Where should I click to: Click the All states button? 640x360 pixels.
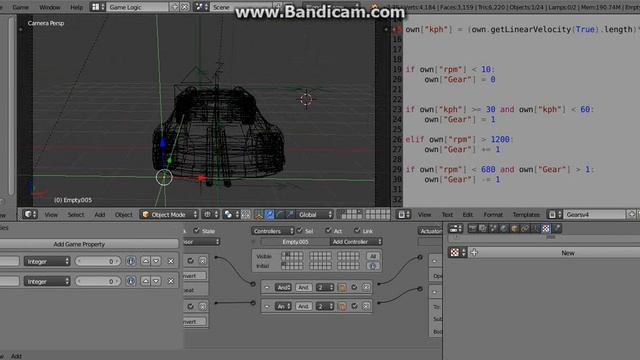point(373,256)
